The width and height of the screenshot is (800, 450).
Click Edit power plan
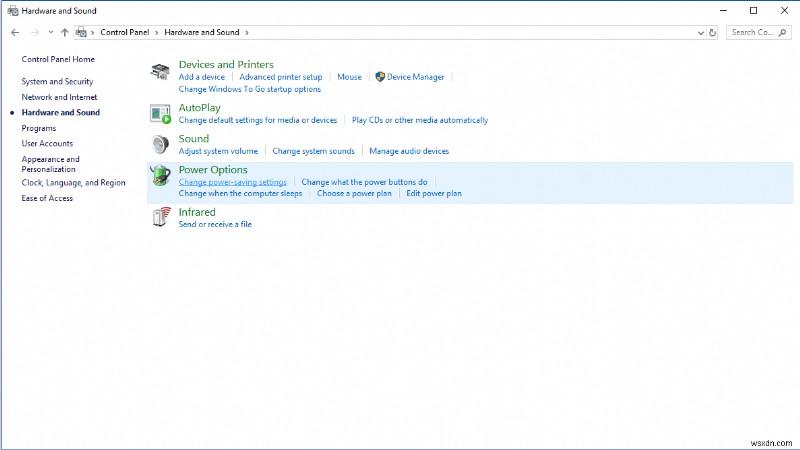[x=434, y=193]
